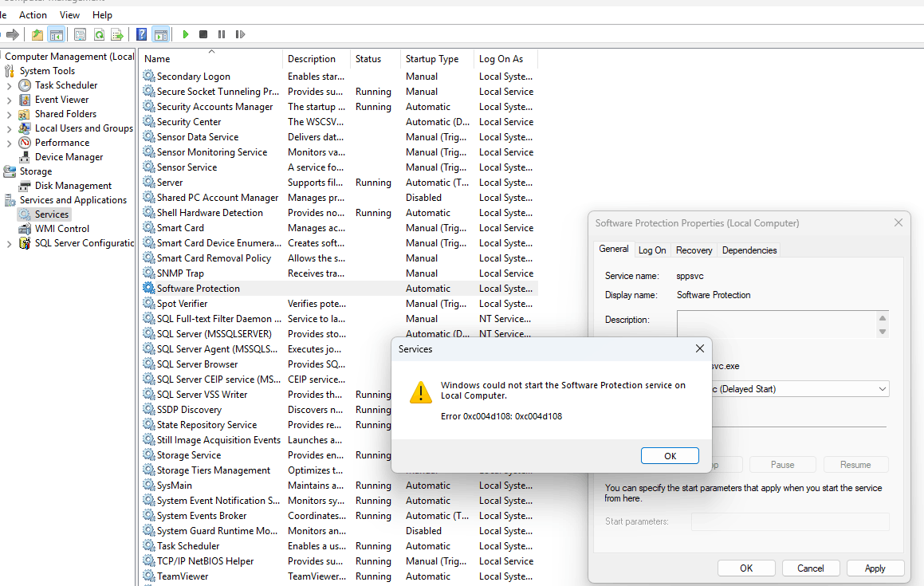The height and width of the screenshot is (586, 924).
Task: Open the View menu
Action: point(69,14)
